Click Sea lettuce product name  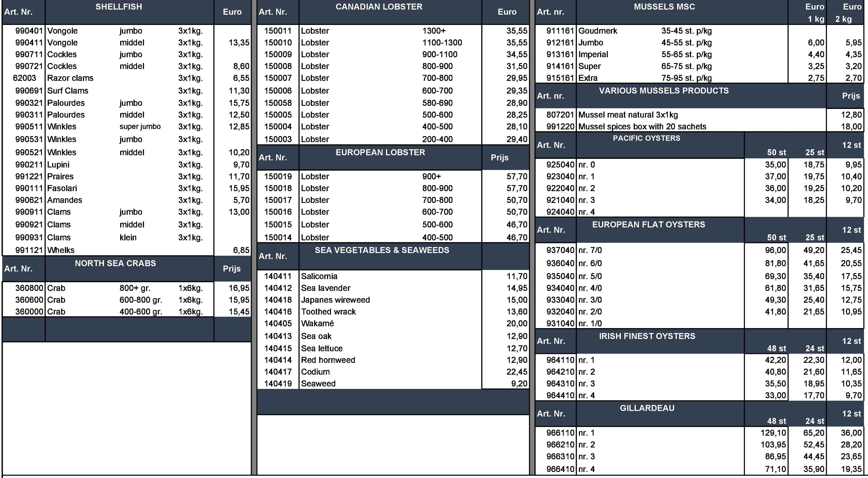point(321,348)
